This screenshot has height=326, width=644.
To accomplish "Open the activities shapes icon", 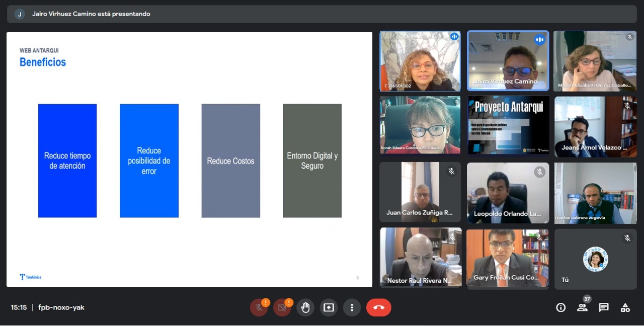I will 625,307.
